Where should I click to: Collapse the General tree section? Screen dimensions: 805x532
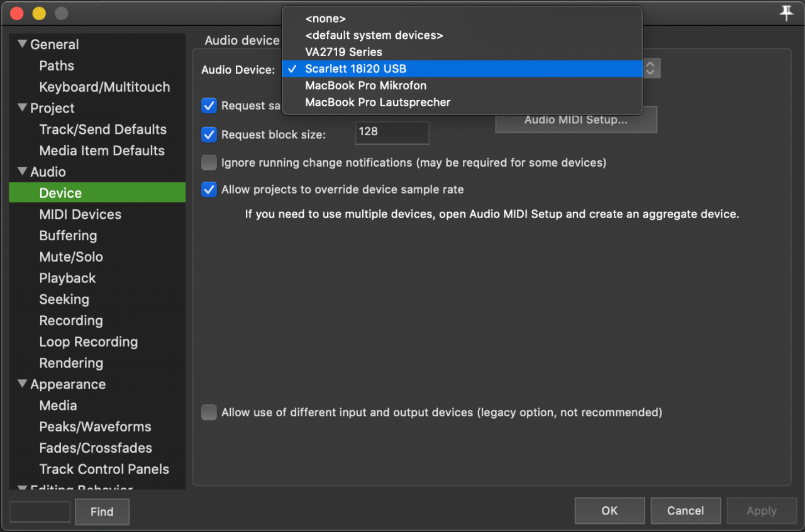[23, 44]
